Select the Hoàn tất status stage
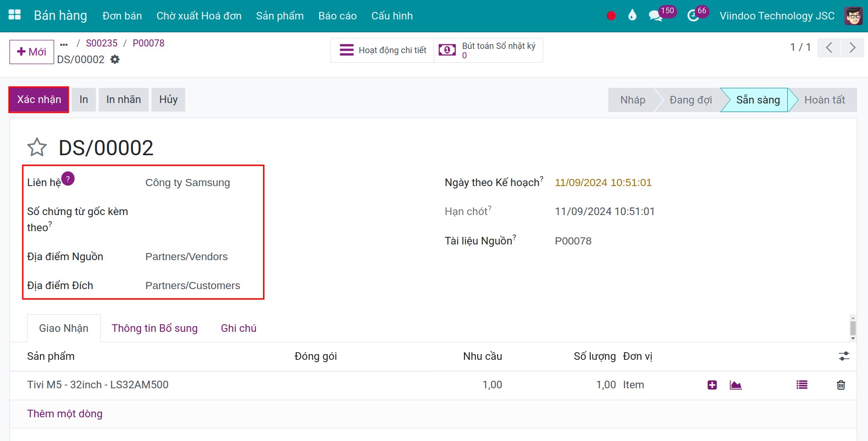The height and width of the screenshot is (441, 868). click(x=824, y=100)
